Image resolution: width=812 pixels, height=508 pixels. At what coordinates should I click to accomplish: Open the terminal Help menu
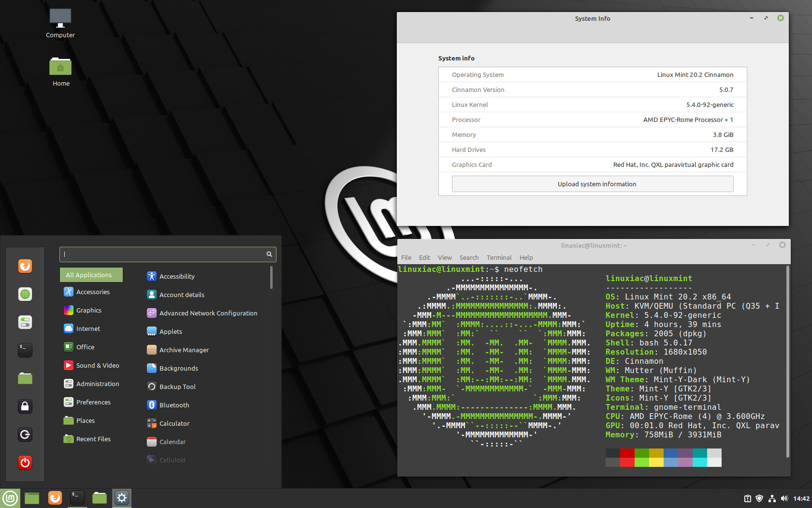[x=526, y=257]
